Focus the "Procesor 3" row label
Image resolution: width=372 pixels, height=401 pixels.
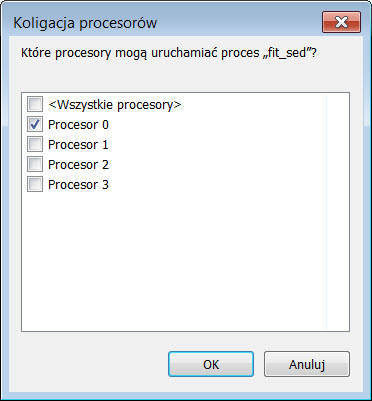[x=78, y=184]
